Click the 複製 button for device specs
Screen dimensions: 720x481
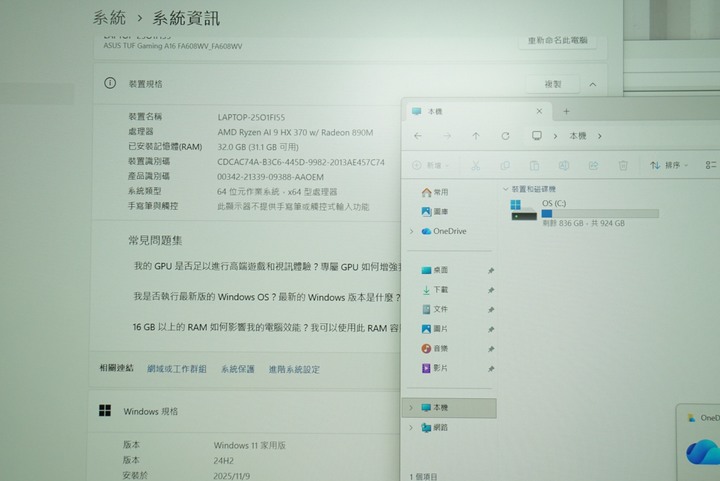[x=549, y=85]
